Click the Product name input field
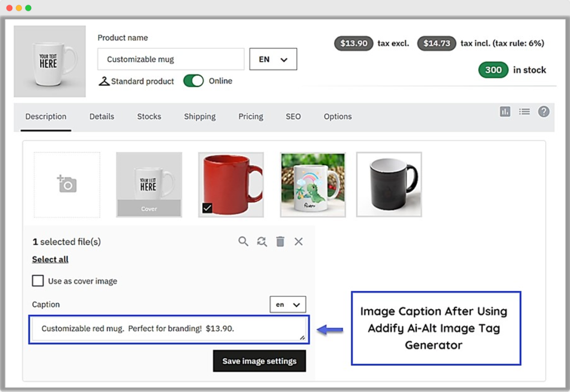Viewport: 570px width, 392px height. (171, 59)
